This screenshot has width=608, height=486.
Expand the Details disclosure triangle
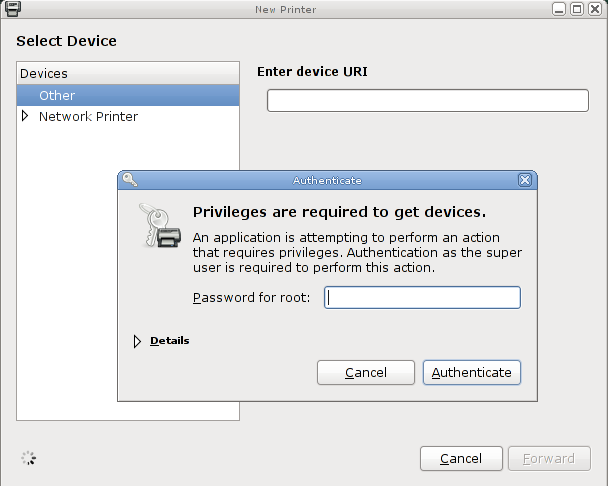point(137,341)
